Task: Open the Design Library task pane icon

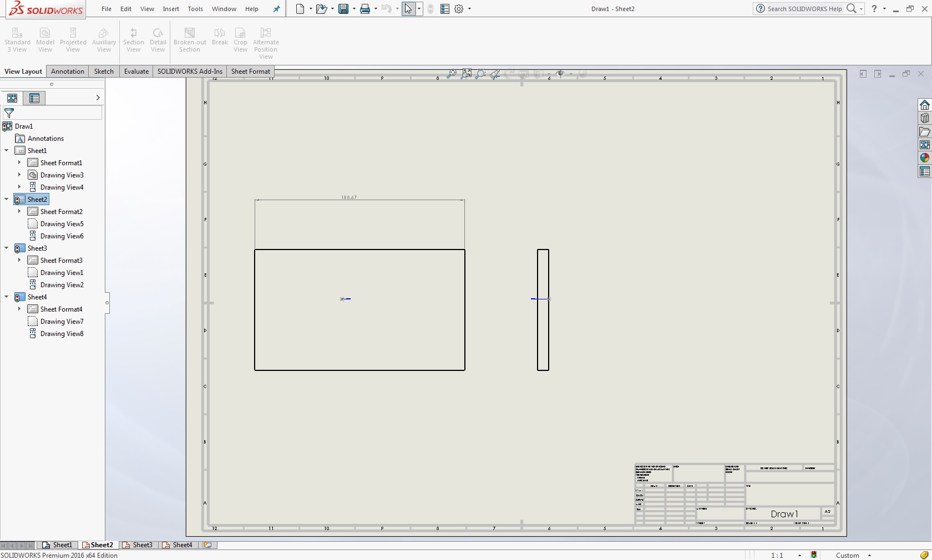Action: 924,118
